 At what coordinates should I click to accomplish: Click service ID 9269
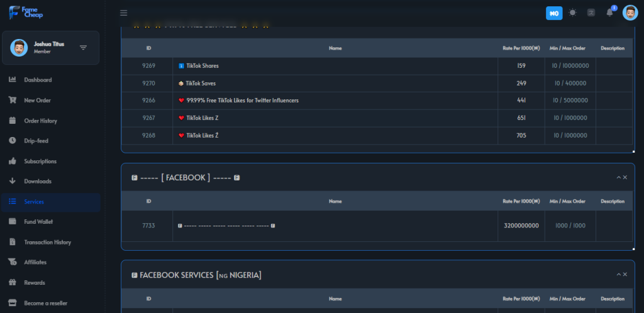[x=148, y=65]
